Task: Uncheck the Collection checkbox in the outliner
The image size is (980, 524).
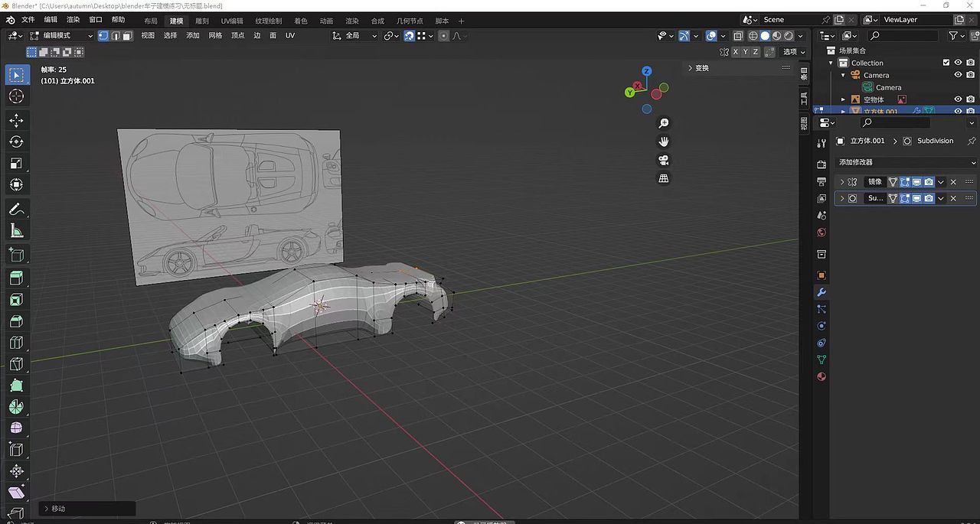Action: [x=946, y=63]
